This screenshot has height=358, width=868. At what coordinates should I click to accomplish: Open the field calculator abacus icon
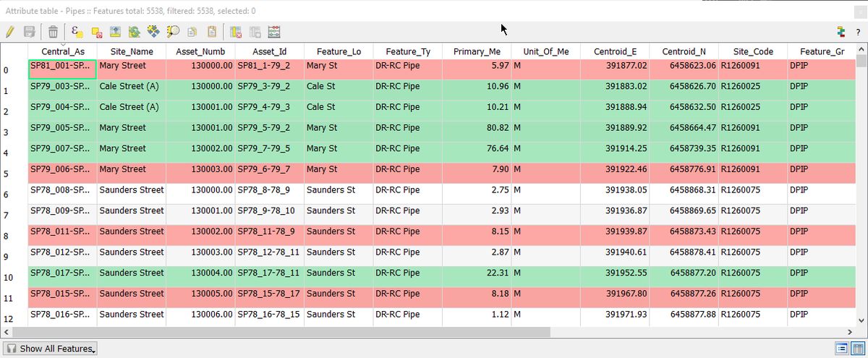(x=273, y=32)
